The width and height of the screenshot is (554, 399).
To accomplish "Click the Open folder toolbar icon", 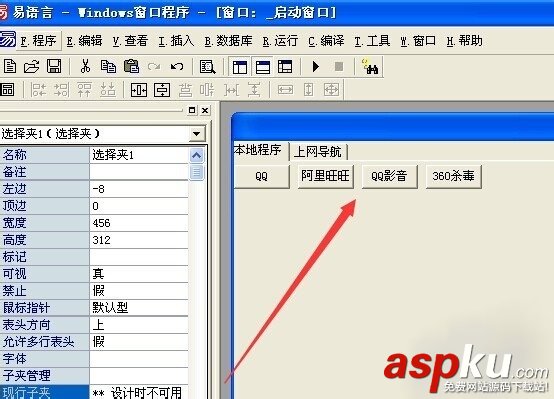I will click(x=31, y=66).
